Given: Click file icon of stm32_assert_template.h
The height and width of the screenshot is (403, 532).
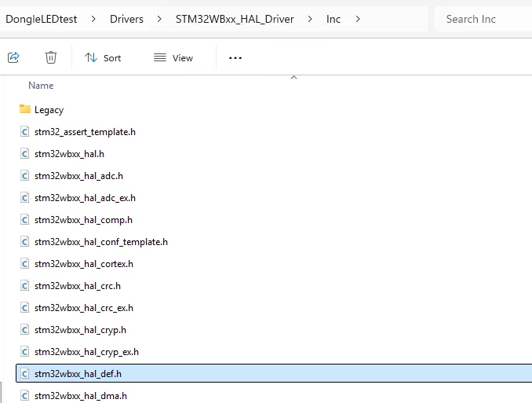Looking at the screenshot, I should [25, 132].
